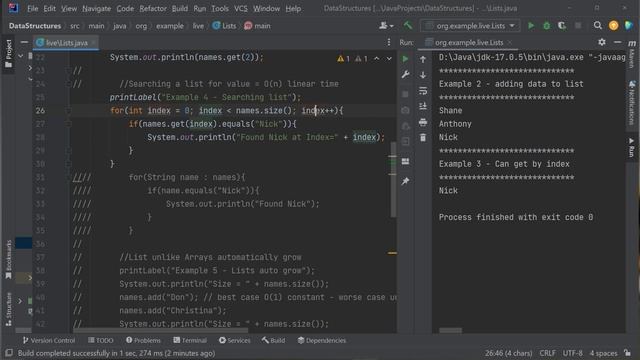This screenshot has height=360, width=640.
Task: Toggle scroll to end in the Run console
Action: coord(423,106)
